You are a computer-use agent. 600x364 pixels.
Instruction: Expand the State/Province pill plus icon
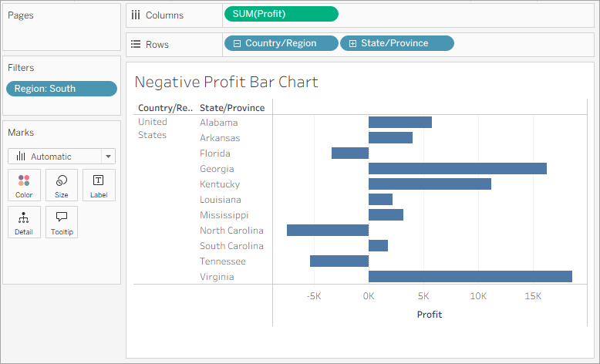pos(352,44)
